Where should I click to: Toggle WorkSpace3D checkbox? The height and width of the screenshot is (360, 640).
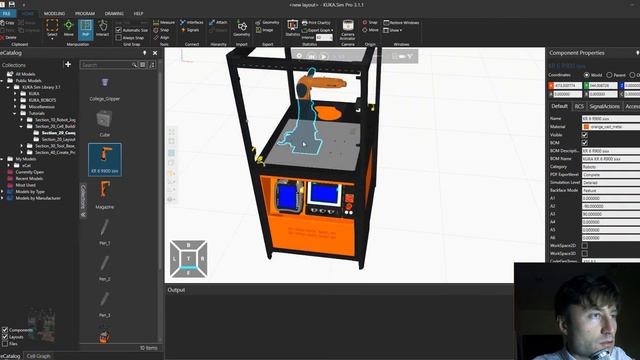(585, 253)
